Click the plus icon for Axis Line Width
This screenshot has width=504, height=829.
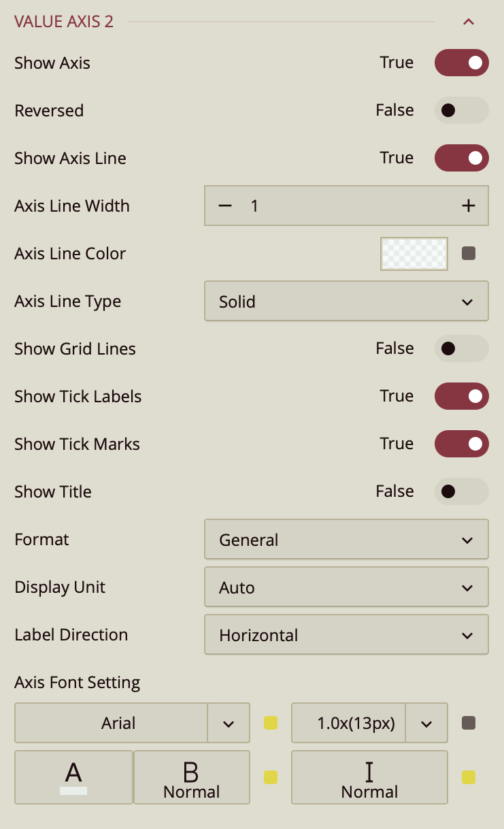tap(468, 206)
